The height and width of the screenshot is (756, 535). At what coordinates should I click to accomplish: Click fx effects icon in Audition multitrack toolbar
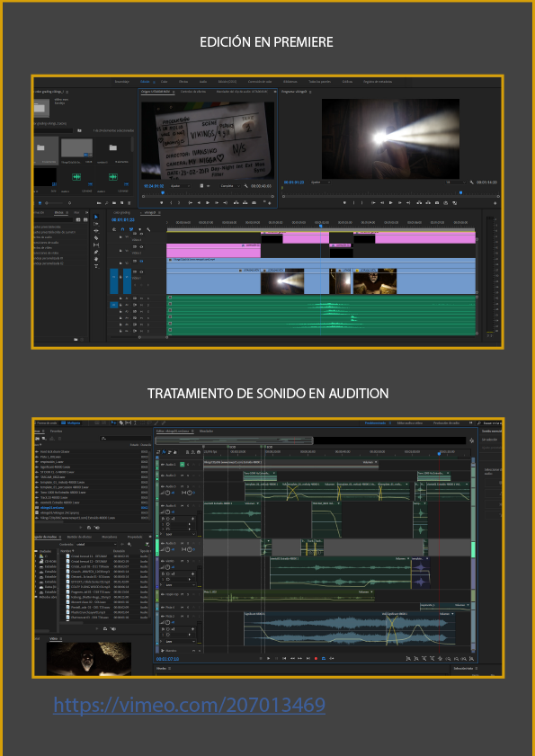tap(164, 452)
